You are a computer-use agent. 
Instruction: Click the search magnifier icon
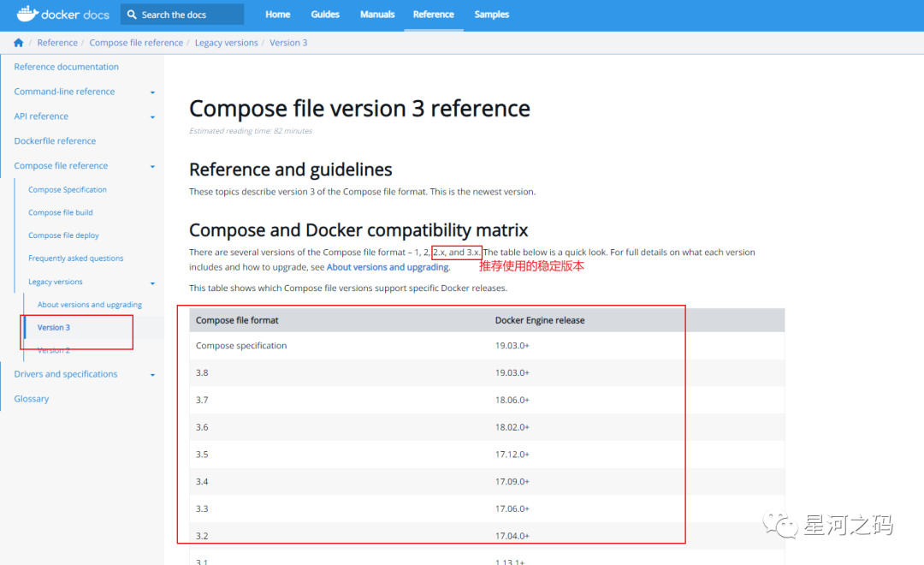point(132,15)
